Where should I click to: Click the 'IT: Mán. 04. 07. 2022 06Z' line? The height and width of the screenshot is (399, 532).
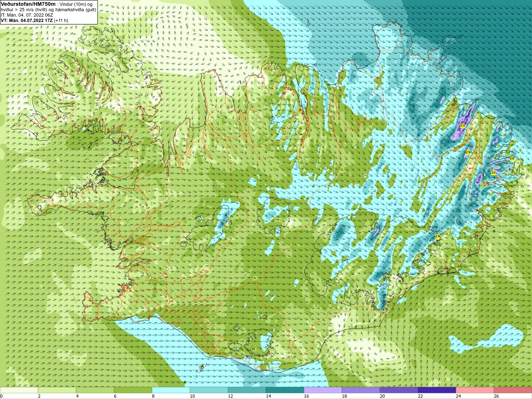click(x=27, y=15)
